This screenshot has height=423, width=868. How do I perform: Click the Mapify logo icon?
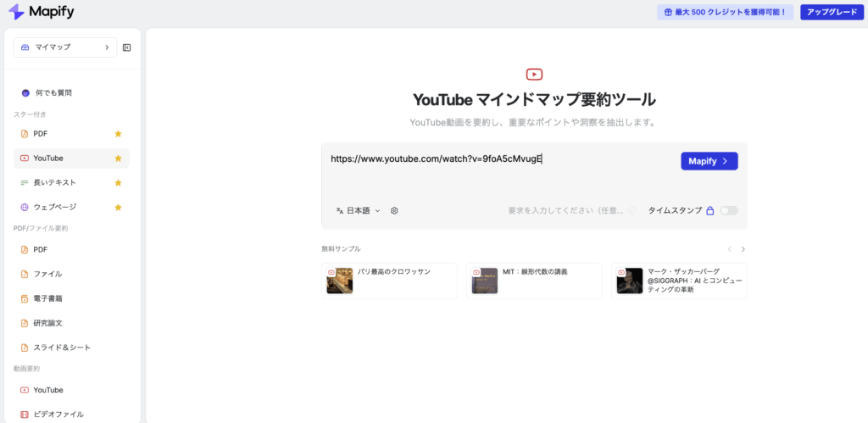(16, 12)
